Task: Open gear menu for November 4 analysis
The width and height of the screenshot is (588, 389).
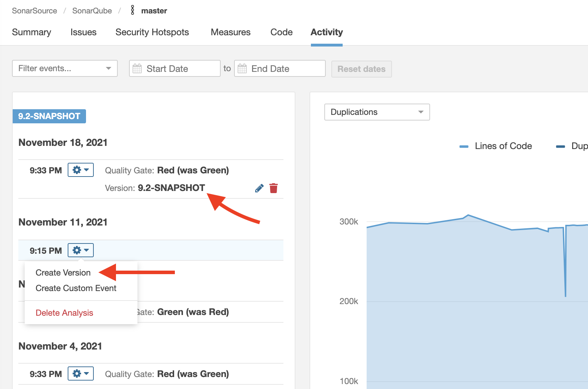Action: point(80,373)
